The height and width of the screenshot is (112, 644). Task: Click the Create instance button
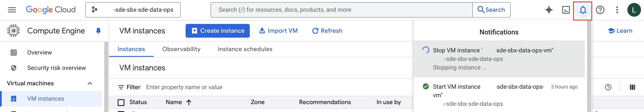tap(218, 31)
